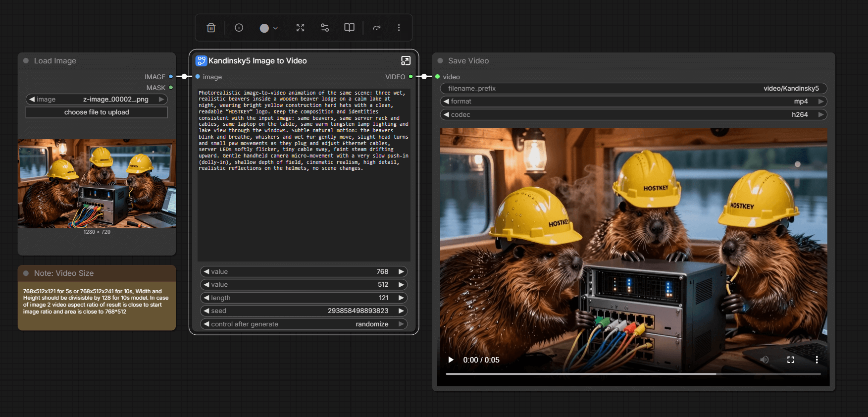Open node info icon in toolbar
868x417 pixels.
[x=239, y=28]
